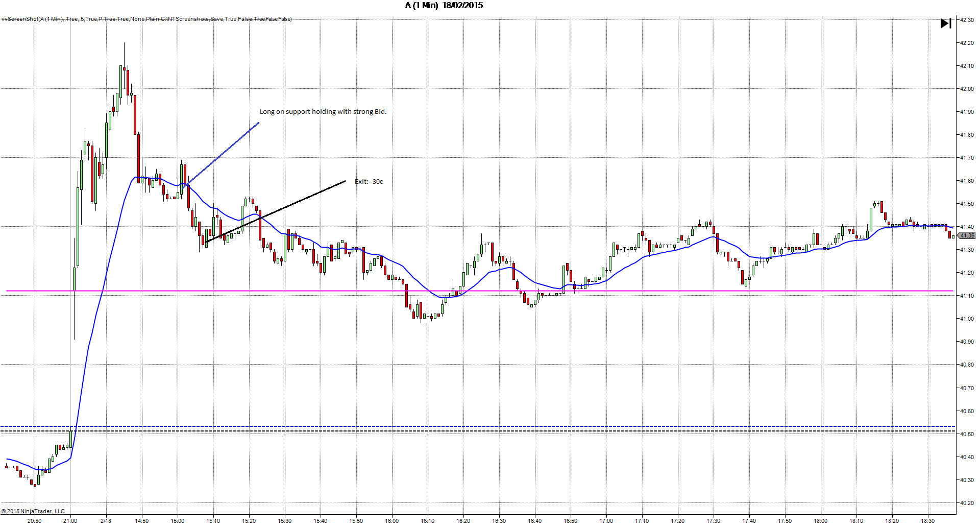Click the 40.50 price axis label

[967, 434]
